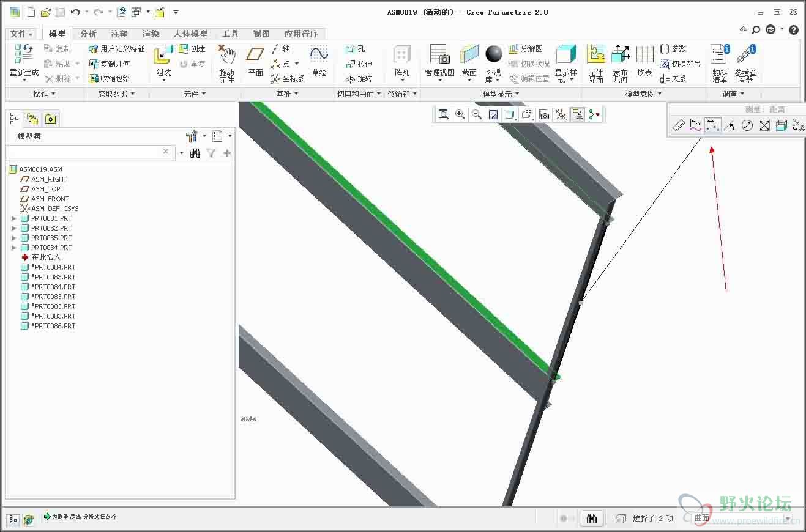Screen dimensions: 806x532
Task: Expand the Model Intent (模型意图) group dropdown
Action: 644,94
